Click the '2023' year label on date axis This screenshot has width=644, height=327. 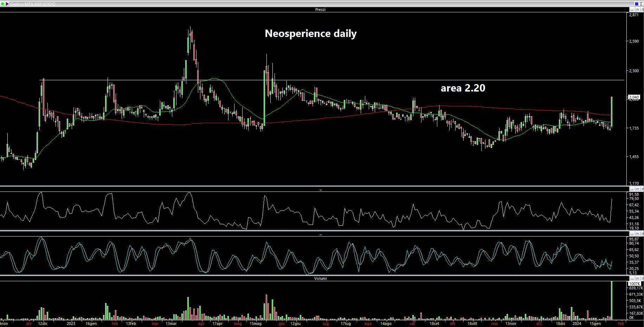71,323
